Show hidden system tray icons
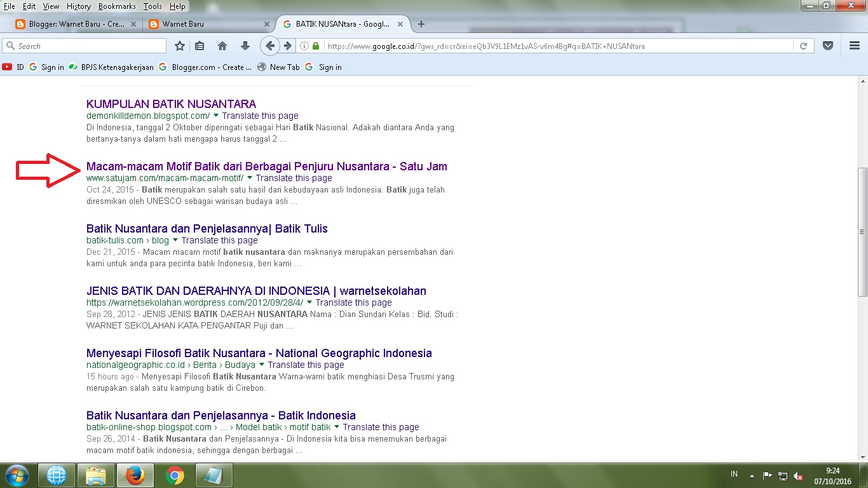 [752, 475]
